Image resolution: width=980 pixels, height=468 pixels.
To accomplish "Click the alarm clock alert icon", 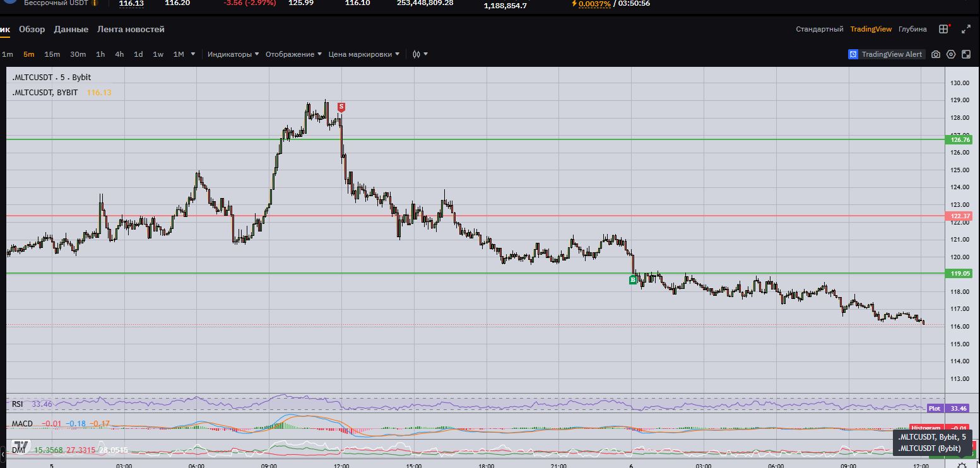I will [854, 54].
